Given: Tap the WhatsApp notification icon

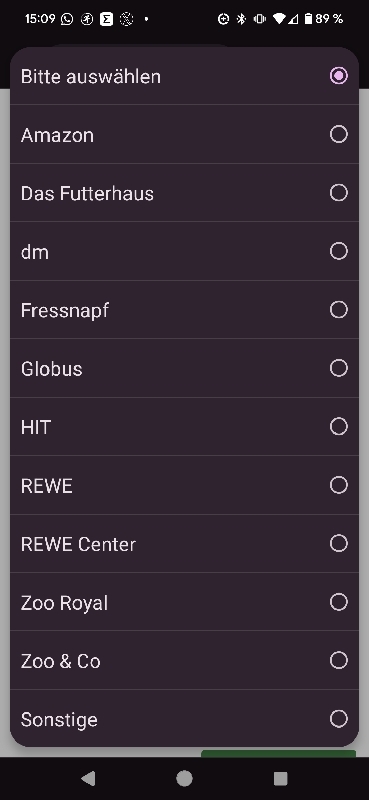Looking at the screenshot, I should (x=67, y=19).
